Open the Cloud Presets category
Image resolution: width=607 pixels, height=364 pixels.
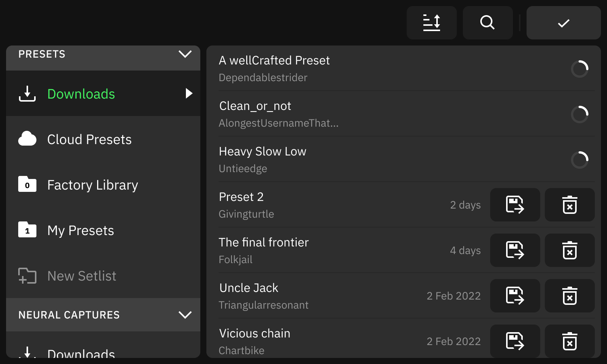(89, 140)
